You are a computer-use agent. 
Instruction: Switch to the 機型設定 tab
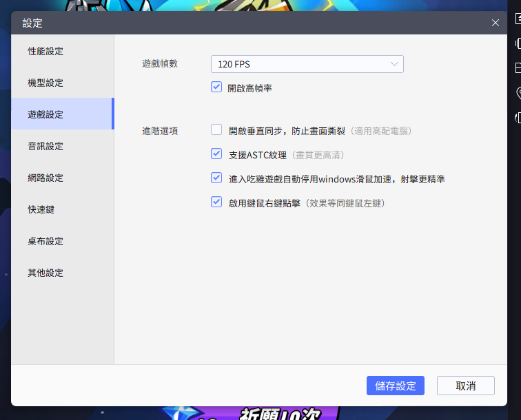[x=63, y=83]
